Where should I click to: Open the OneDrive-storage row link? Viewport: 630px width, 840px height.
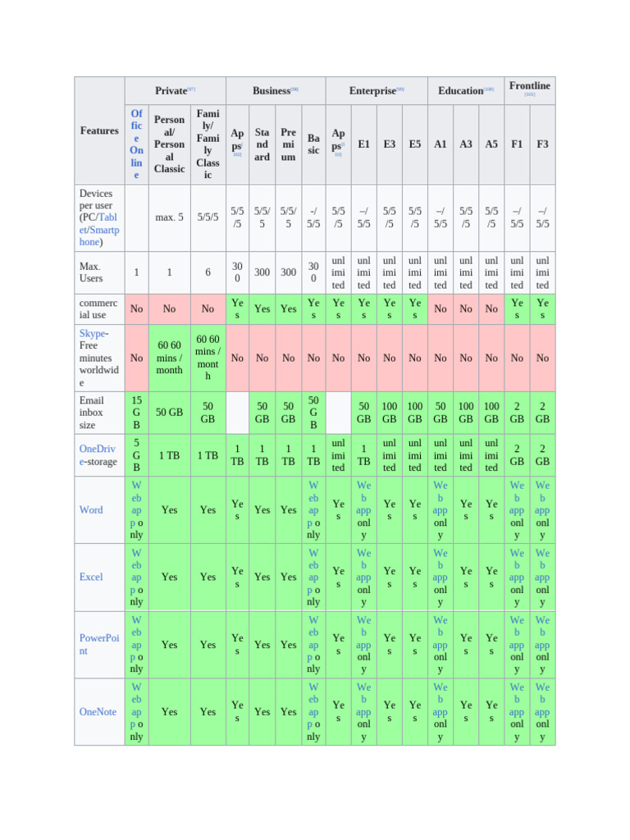(x=98, y=454)
